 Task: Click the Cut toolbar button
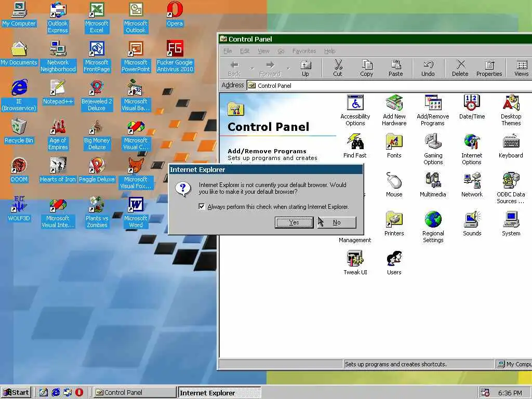click(338, 69)
